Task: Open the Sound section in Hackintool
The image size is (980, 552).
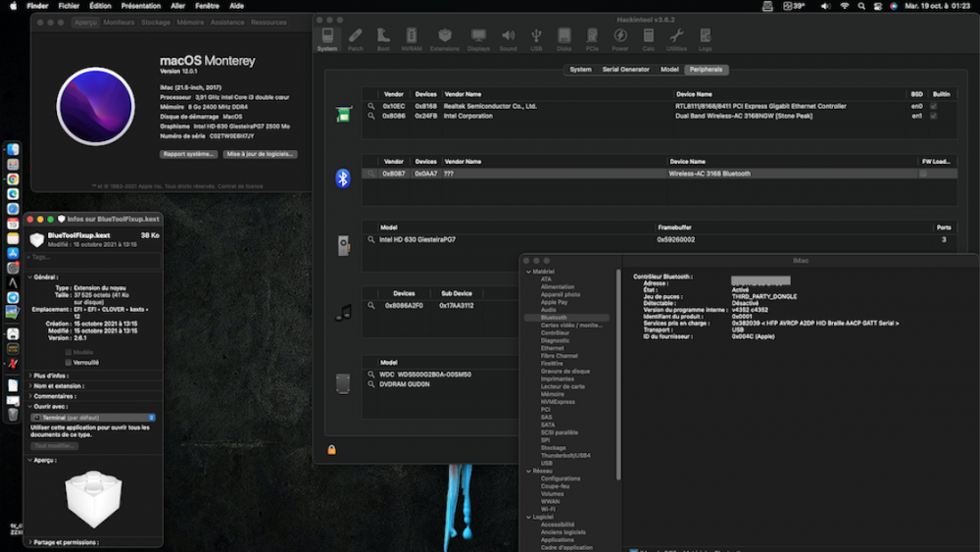Action: [508, 39]
